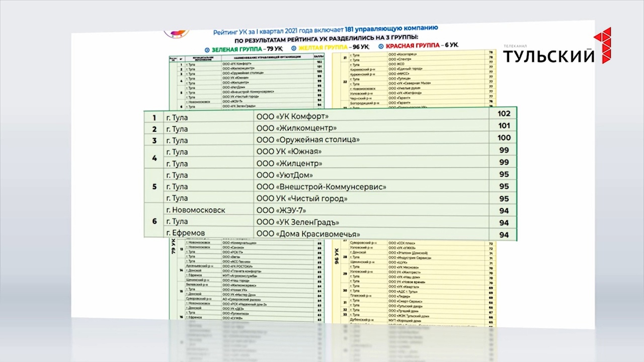Select ООО «Жилцентр» in the enlarged table
Image resolution: width=644 pixels, height=362 pixels.
tap(289, 163)
